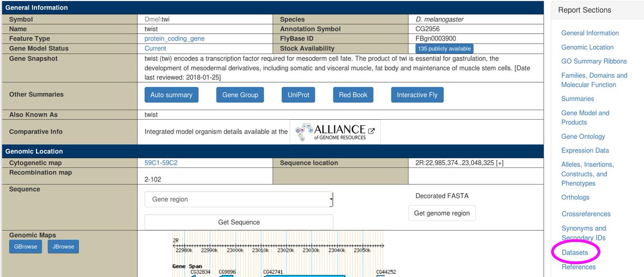Go to Families, Domains and Molecular Function section

(x=594, y=80)
